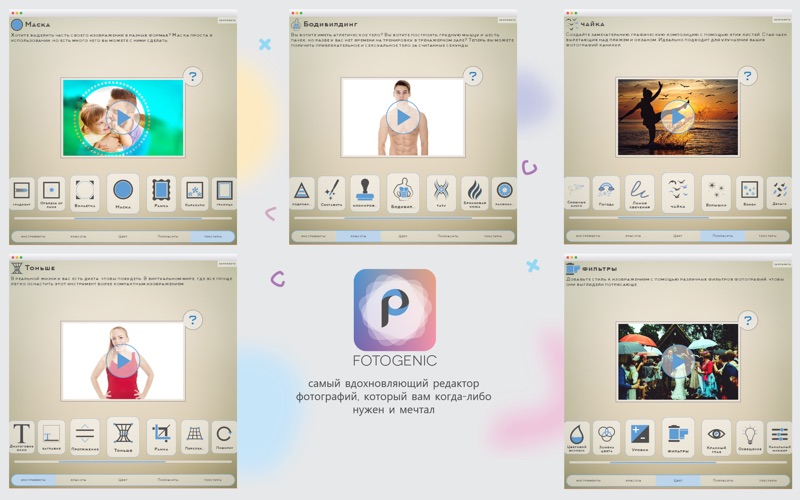The width and height of the screenshot is (800, 500).
Task: Play the Бодибилдинг tutorial video
Action: pyautogui.click(x=403, y=117)
